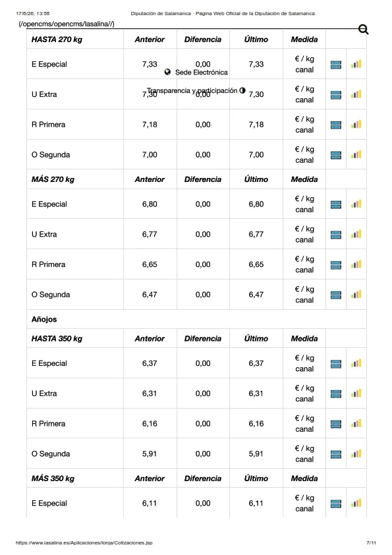Open chart icon for U Extra 7,30 row
Screen dimensions: 392x555
tap(356, 94)
